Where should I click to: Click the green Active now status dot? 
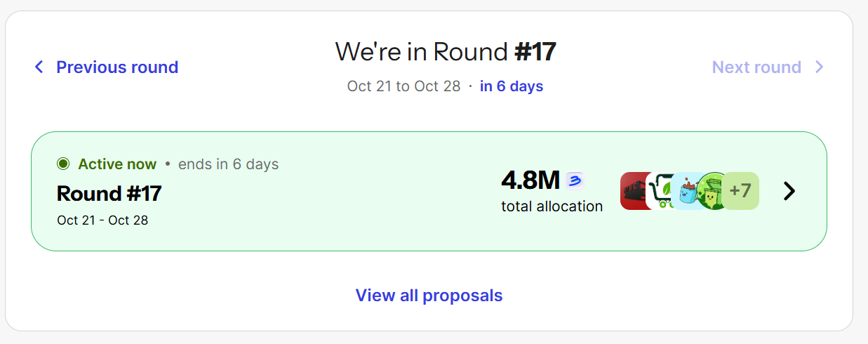point(63,164)
